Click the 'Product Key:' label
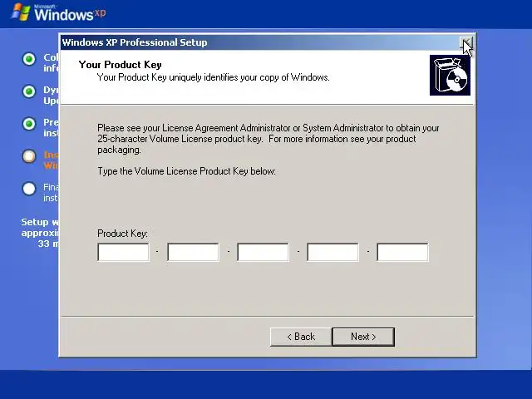532x399 pixels. pyautogui.click(x=122, y=234)
